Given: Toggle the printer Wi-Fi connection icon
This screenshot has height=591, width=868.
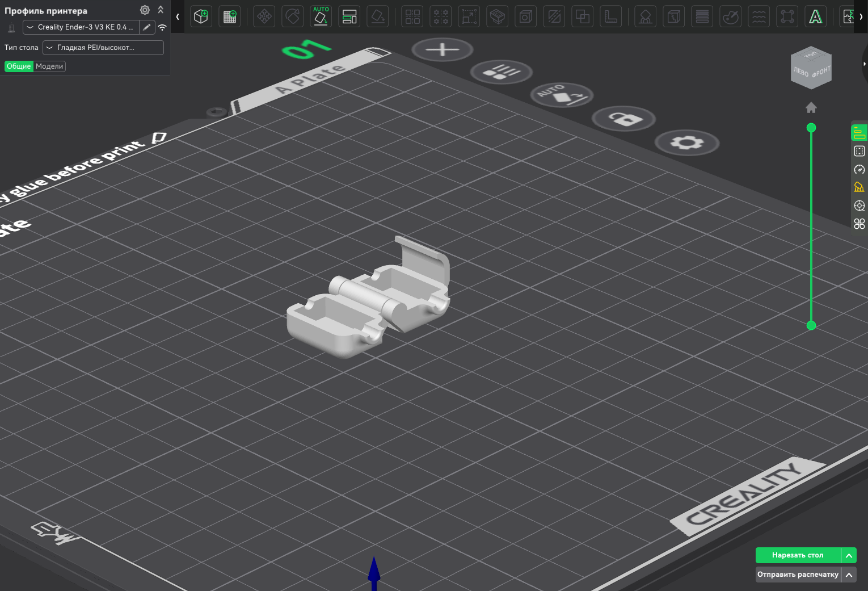Looking at the screenshot, I should tap(162, 27).
